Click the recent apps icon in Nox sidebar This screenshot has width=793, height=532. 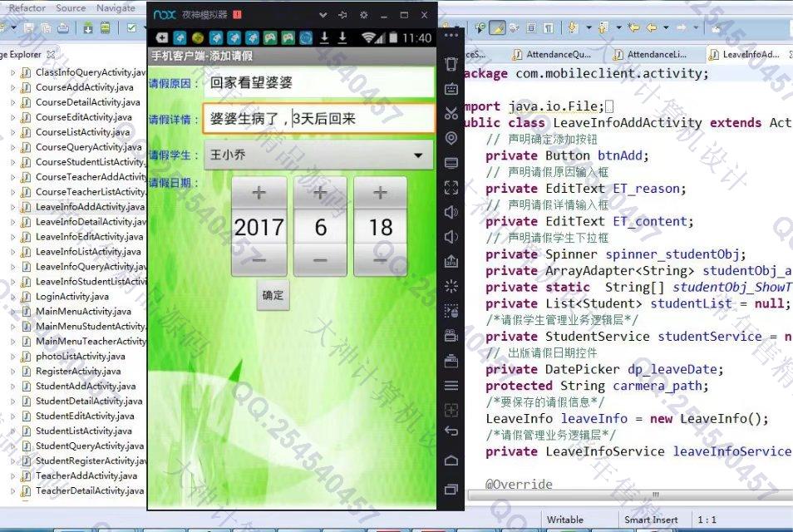451,489
